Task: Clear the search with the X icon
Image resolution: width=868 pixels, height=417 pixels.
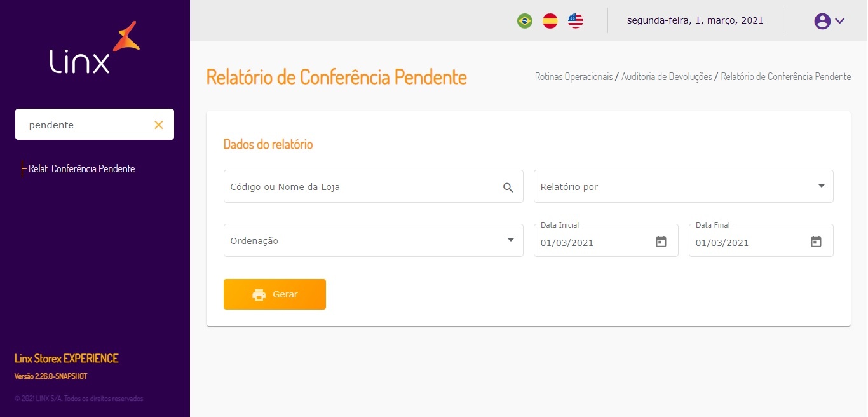Action: click(x=159, y=125)
